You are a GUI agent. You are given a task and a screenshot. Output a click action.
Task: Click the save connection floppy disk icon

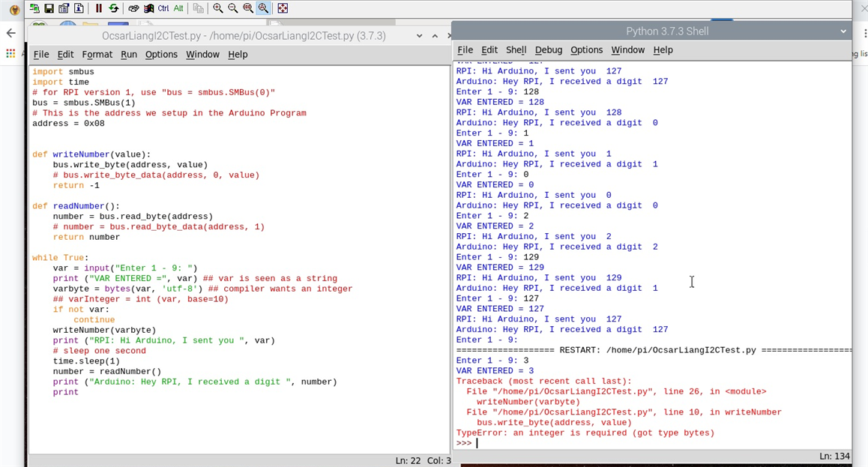49,8
